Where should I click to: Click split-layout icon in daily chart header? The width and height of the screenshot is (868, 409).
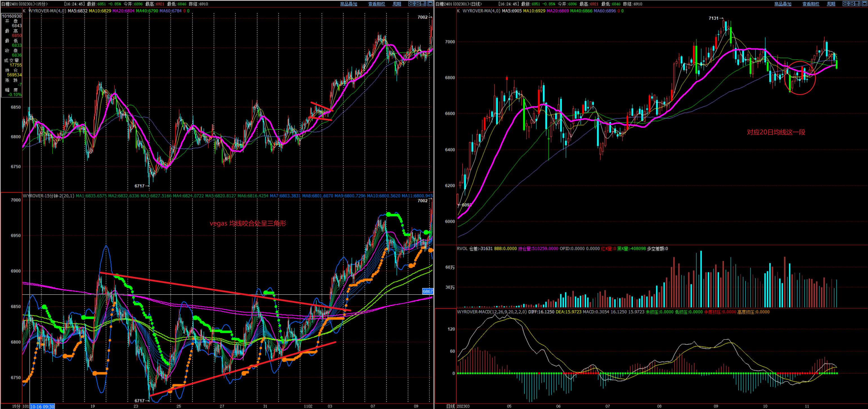coord(858,4)
